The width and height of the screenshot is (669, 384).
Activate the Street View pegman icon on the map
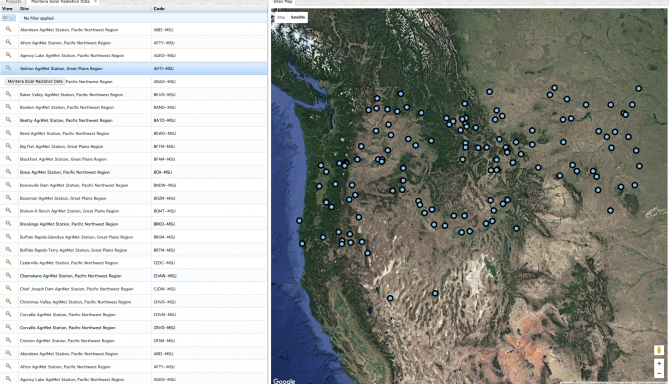tap(659, 350)
